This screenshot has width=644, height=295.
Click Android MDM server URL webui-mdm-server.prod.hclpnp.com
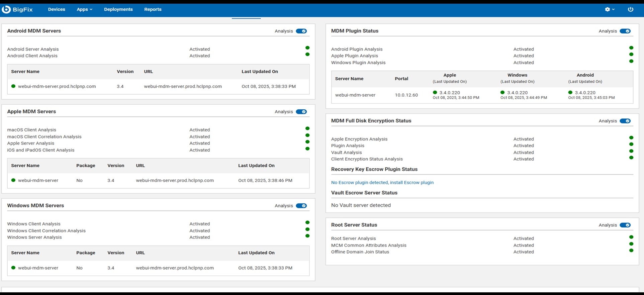pos(183,86)
